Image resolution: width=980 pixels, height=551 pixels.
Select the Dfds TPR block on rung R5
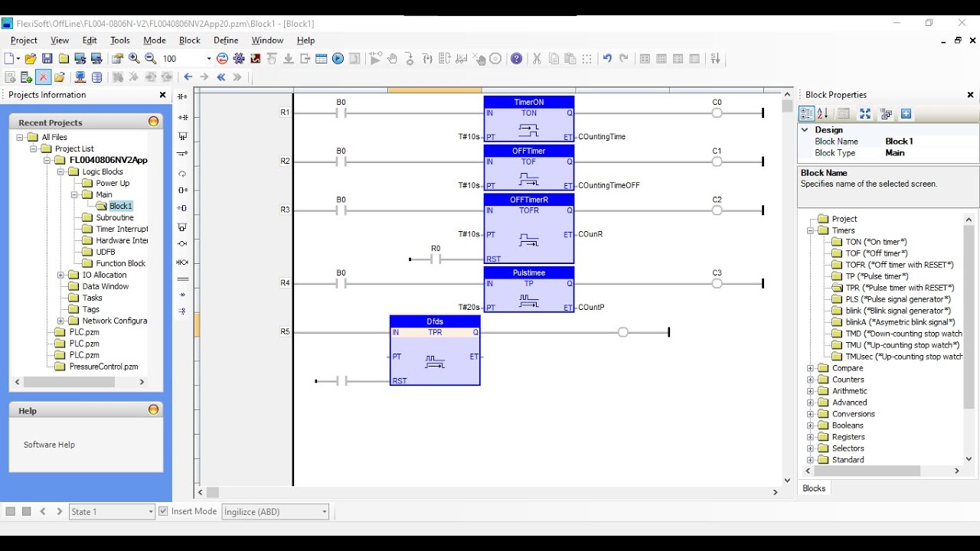(x=435, y=350)
